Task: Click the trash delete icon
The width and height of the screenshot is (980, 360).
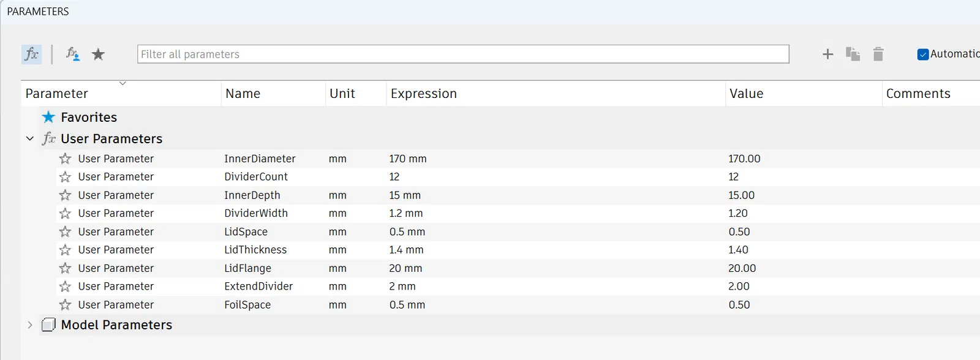Action: [878, 54]
